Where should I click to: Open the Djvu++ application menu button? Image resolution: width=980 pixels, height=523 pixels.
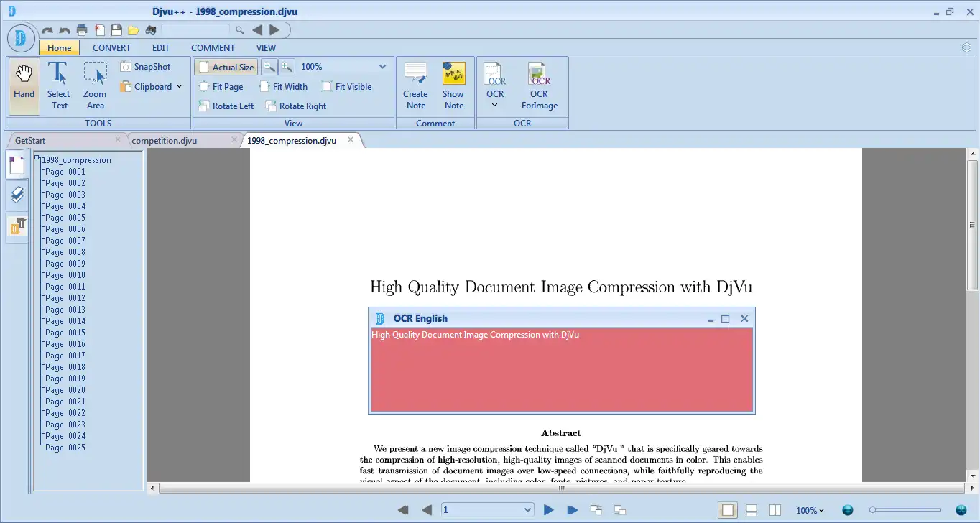click(x=21, y=38)
